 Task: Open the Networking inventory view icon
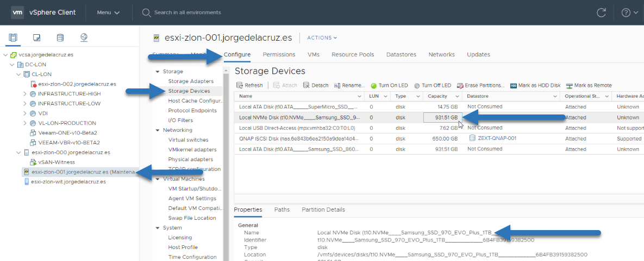coord(84,38)
